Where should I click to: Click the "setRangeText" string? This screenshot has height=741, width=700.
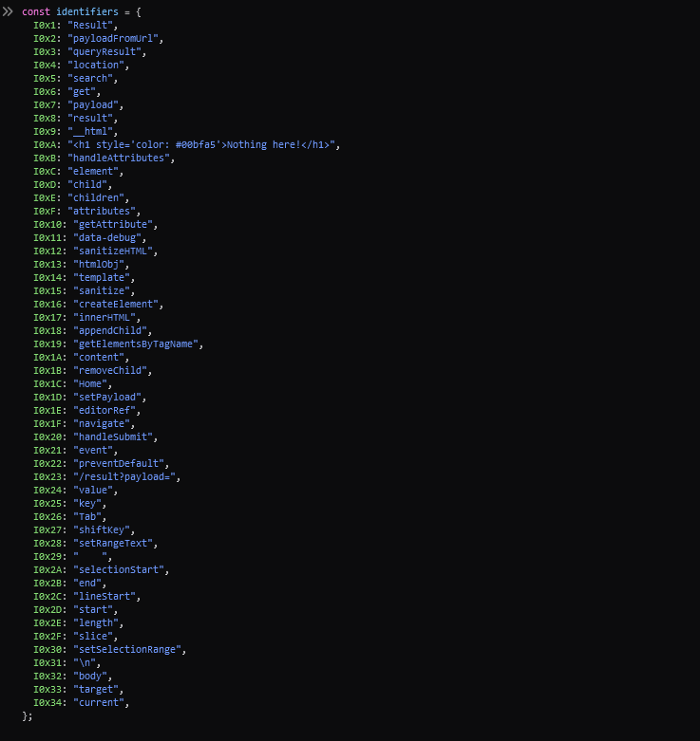click(115, 543)
